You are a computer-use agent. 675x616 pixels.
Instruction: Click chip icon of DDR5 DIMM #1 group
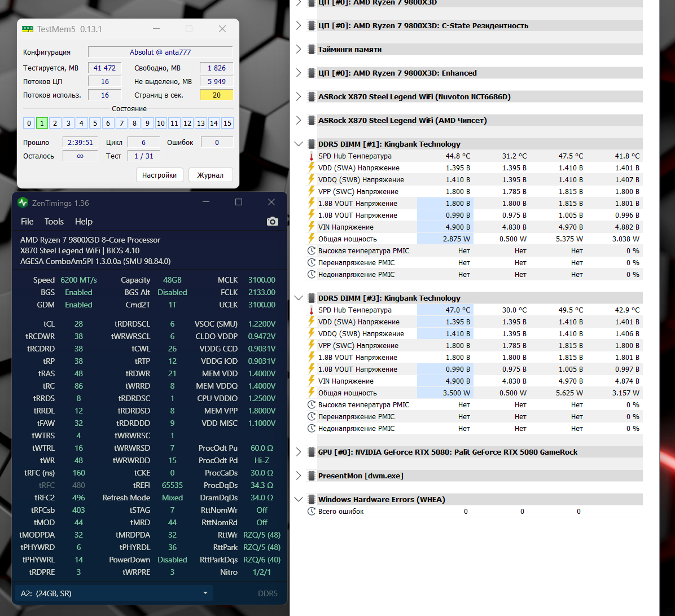(x=311, y=144)
